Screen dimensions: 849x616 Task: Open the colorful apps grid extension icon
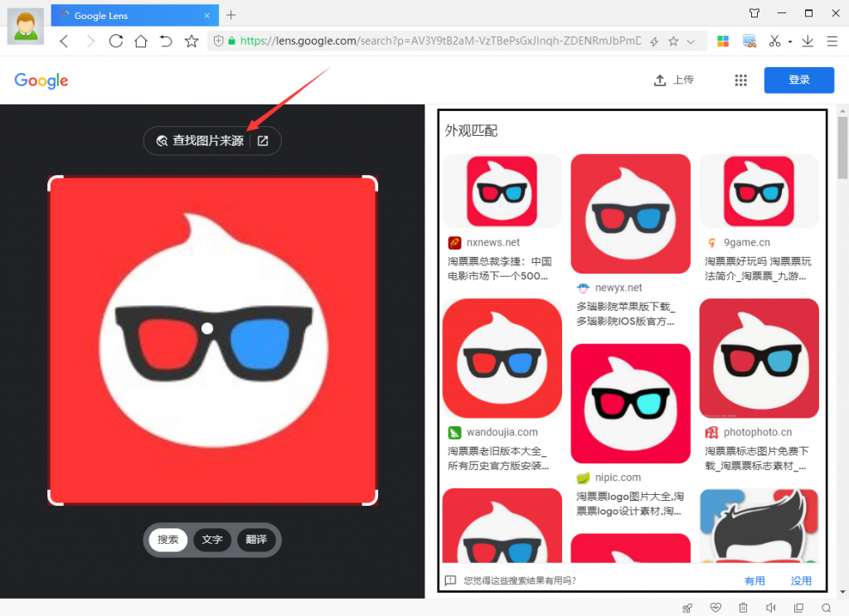click(x=723, y=41)
